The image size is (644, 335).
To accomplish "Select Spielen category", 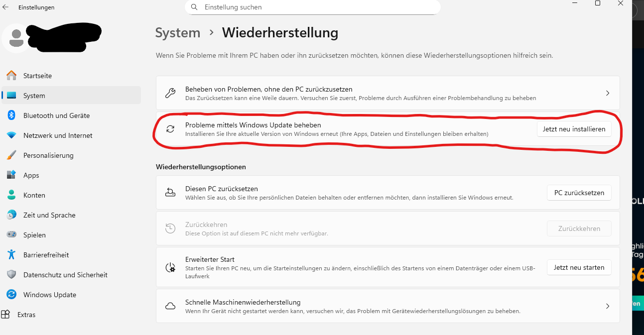I will point(71,235).
